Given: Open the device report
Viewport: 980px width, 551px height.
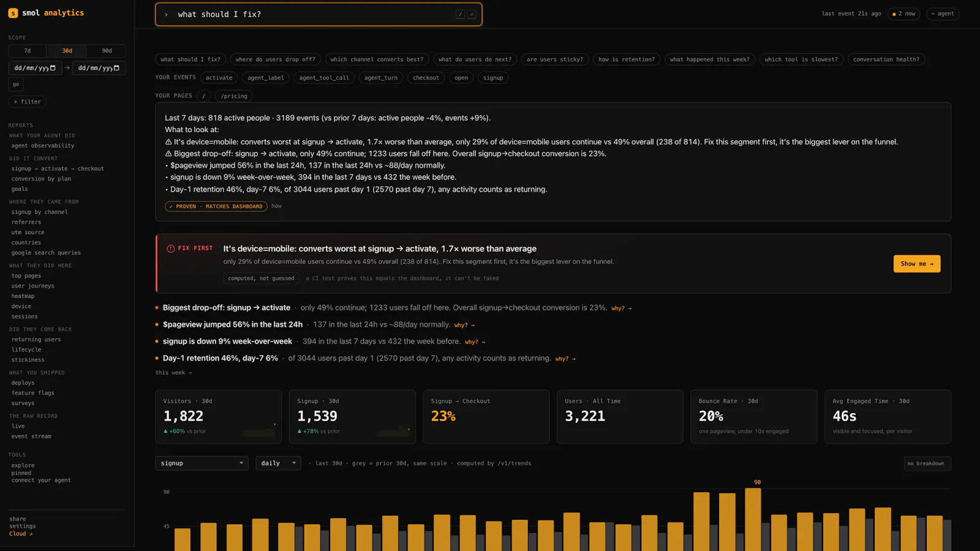Looking at the screenshot, I should point(21,307).
